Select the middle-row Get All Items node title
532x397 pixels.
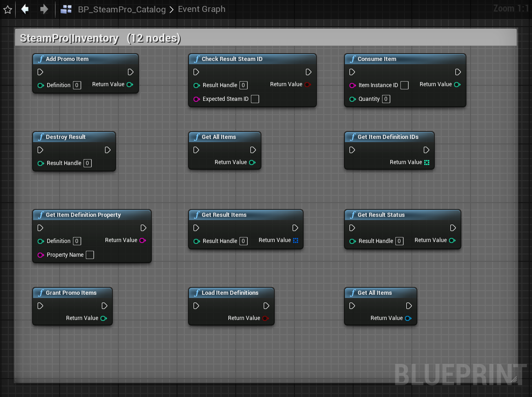(x=219, y=137)
